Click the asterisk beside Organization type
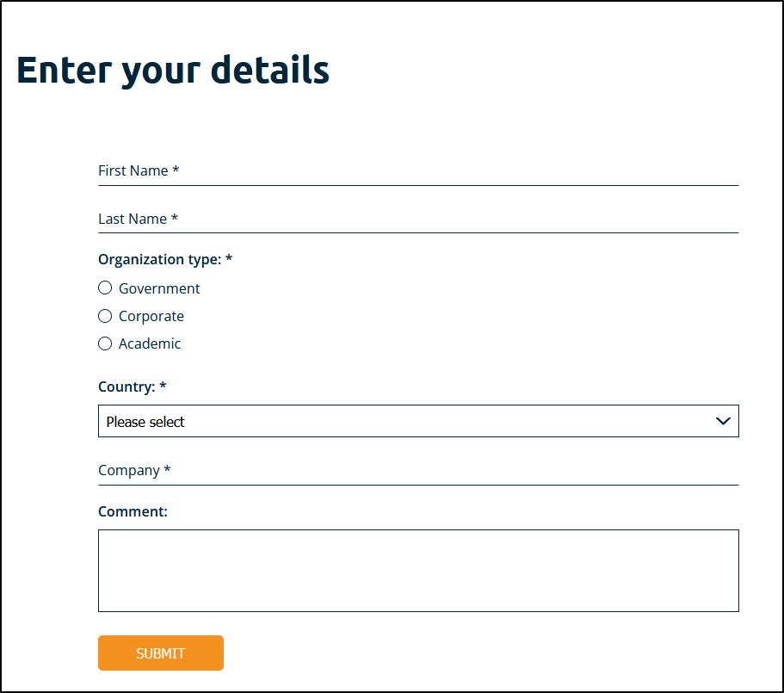Screen dimensions: 784x693 tap(229, 258)
